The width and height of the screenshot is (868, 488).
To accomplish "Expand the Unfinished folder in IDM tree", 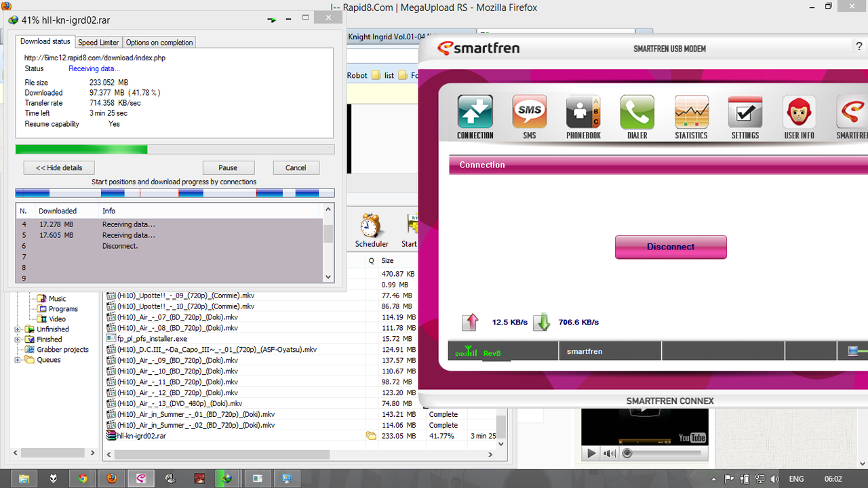I will (18, 329).
